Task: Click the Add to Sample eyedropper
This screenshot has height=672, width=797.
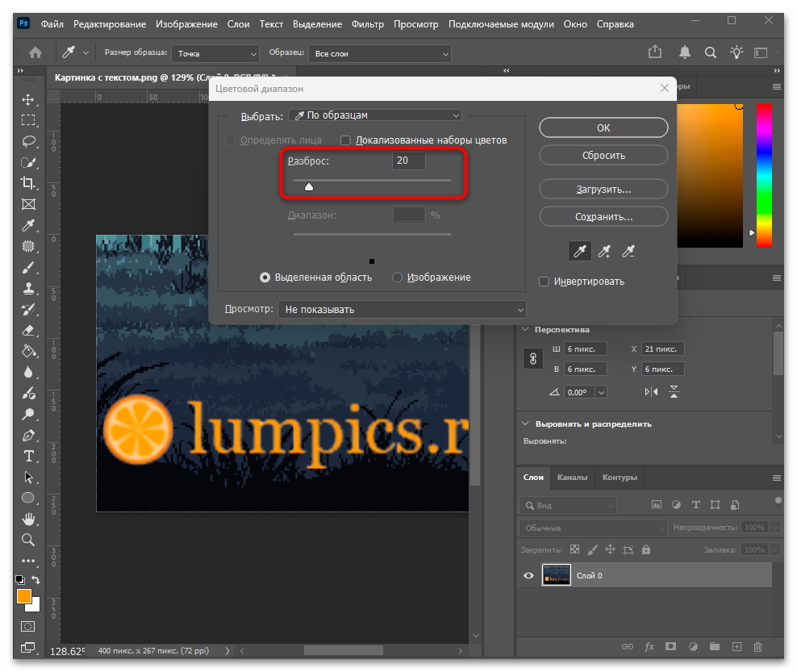Action: (x=604, y=251)
